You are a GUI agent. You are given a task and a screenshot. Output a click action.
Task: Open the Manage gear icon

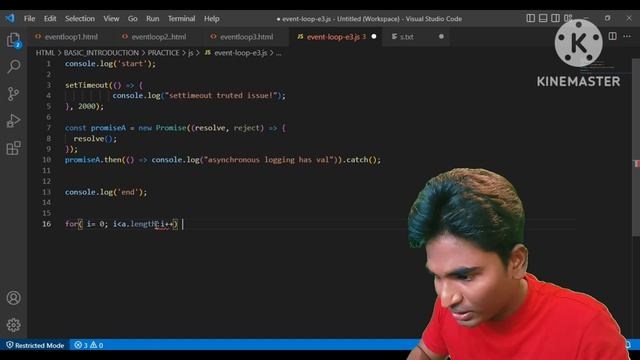click(13, 325)
